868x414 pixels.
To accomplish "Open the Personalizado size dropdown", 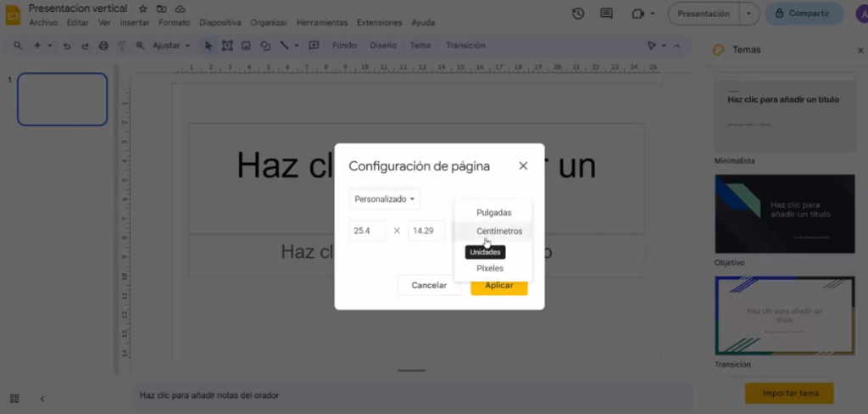I will pyautogui.click(x=385, y=199).
